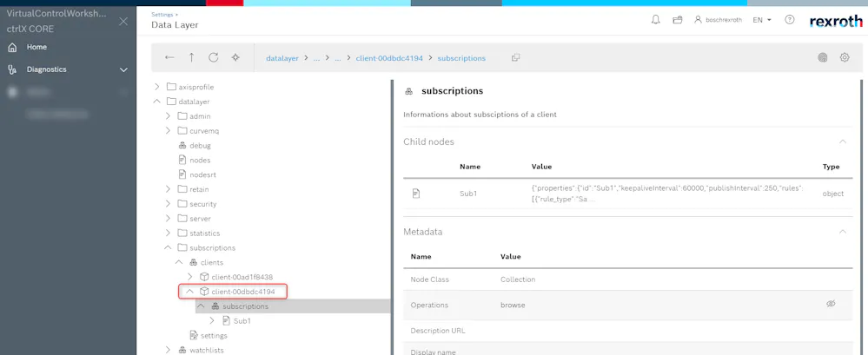The image size is (868, 355).
Task: Click the Sub1 properties value text
Action: [667, 194]
